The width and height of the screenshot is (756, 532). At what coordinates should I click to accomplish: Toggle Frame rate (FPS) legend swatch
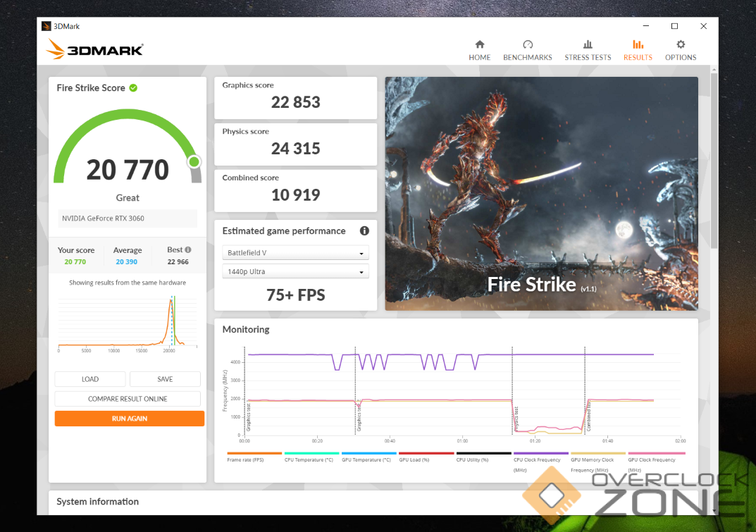(254, 453)
